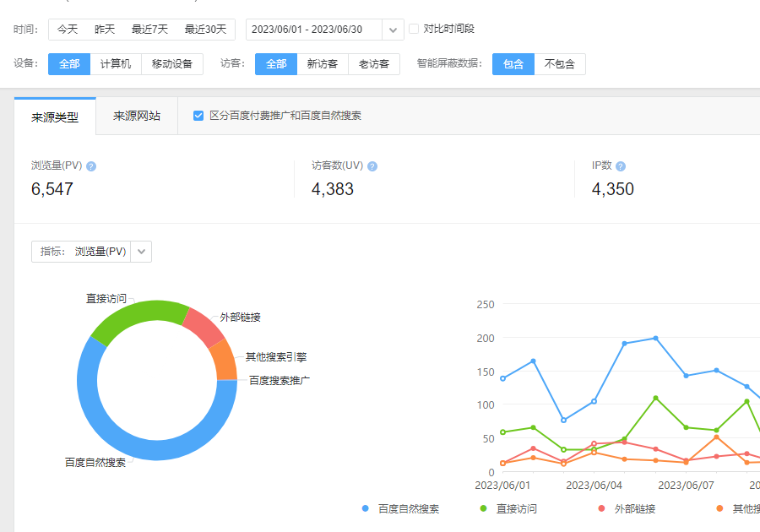Image resolution: width=760 pixels, height=532 pixels.
Task: Select 访客 全部 option
Action: pos(276,64)
